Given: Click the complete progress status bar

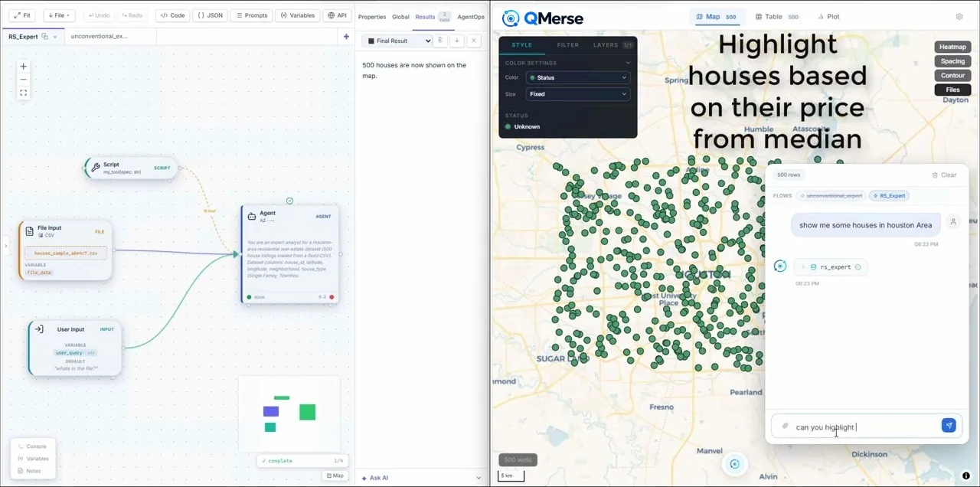Looking at the screenshot, I should point(302,461).
